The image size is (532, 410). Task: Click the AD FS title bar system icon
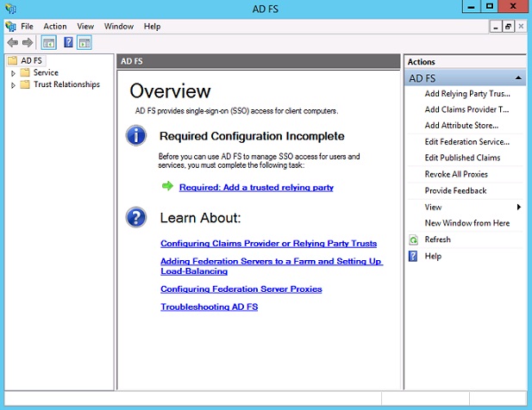pos(11,8)
